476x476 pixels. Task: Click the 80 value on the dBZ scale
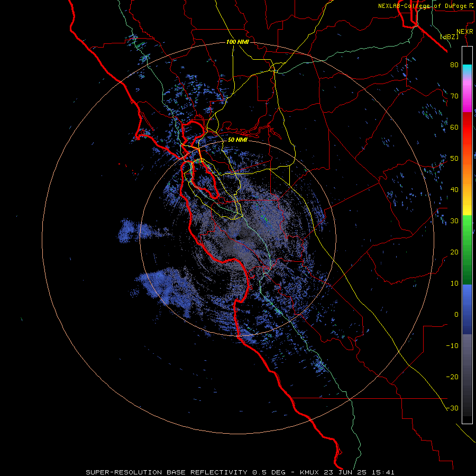(x=454, y=65)
